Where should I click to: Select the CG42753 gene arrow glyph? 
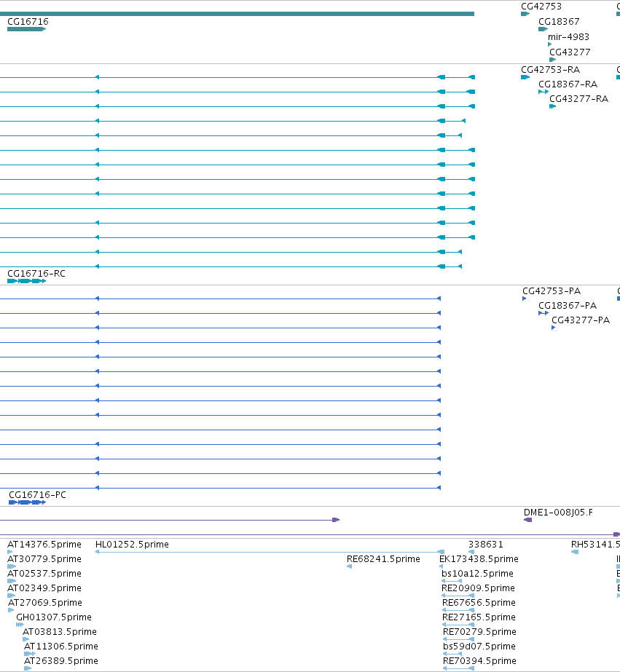(525, 14)
